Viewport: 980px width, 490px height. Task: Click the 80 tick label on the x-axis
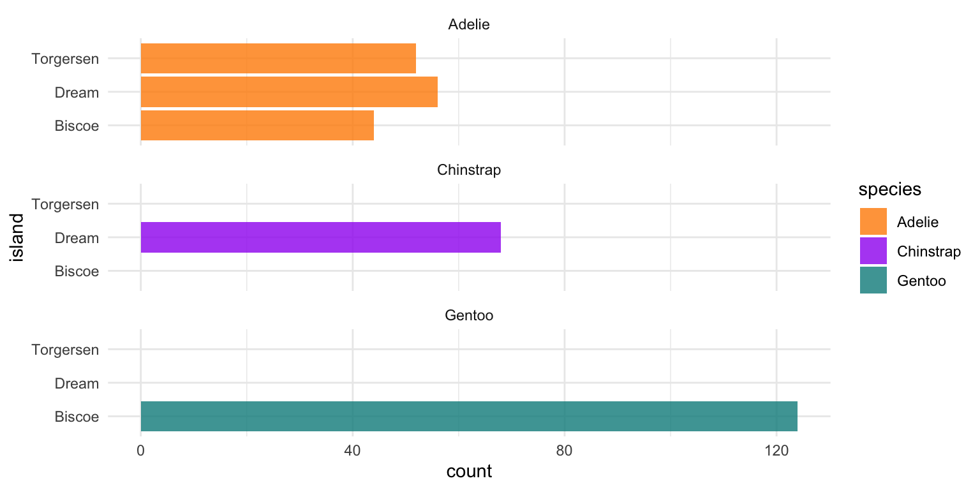pyautogui.click(x=565, y=450)
